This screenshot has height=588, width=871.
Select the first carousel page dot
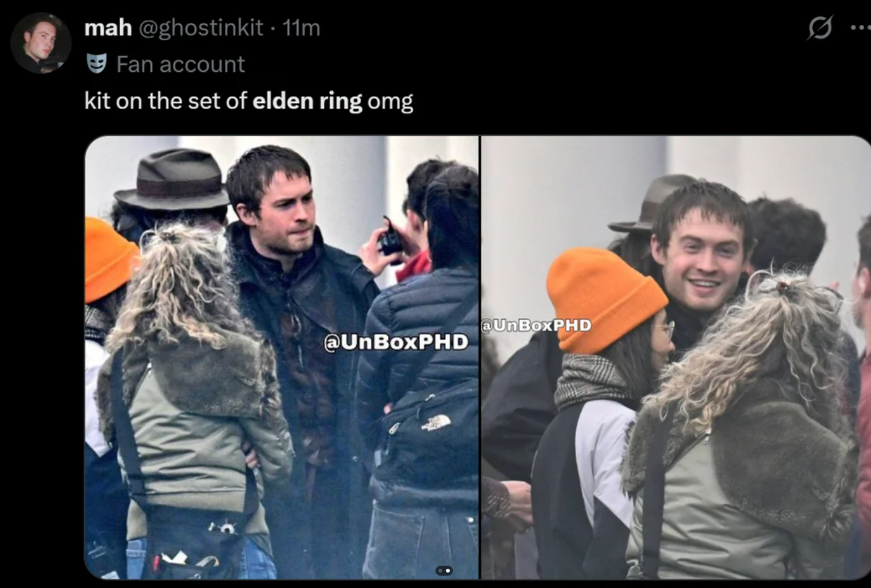440,571
